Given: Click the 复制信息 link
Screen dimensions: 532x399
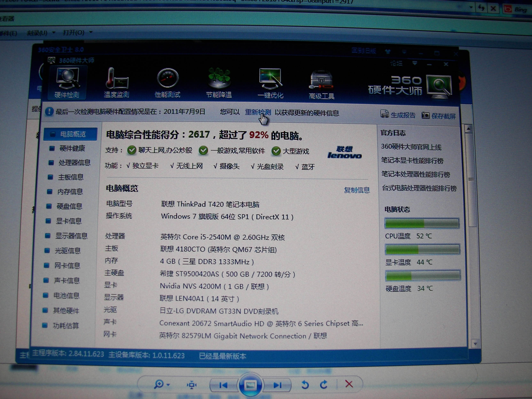Looking at the screenshot, I should click(357, 190).
